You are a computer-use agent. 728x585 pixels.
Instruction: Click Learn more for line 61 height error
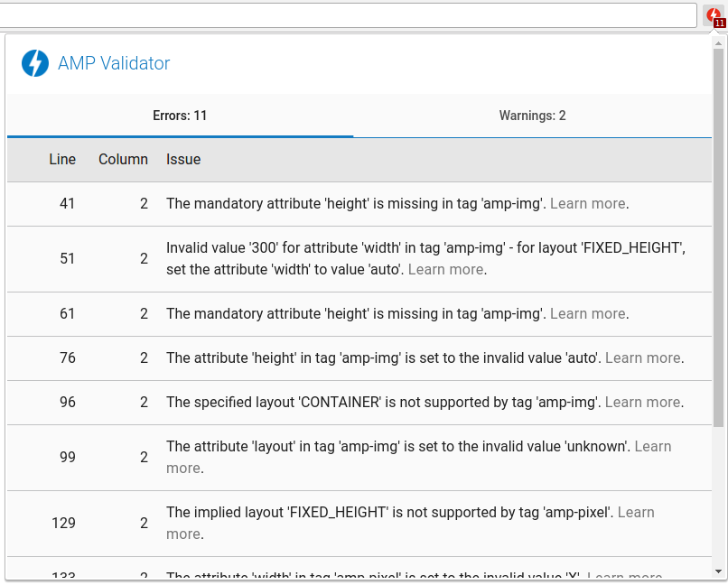pos(587,312)
